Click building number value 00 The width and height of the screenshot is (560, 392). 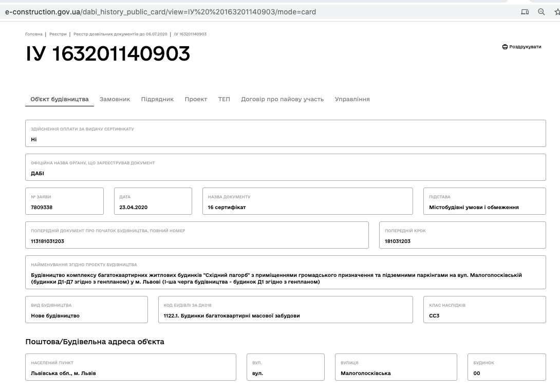point(477,374)
